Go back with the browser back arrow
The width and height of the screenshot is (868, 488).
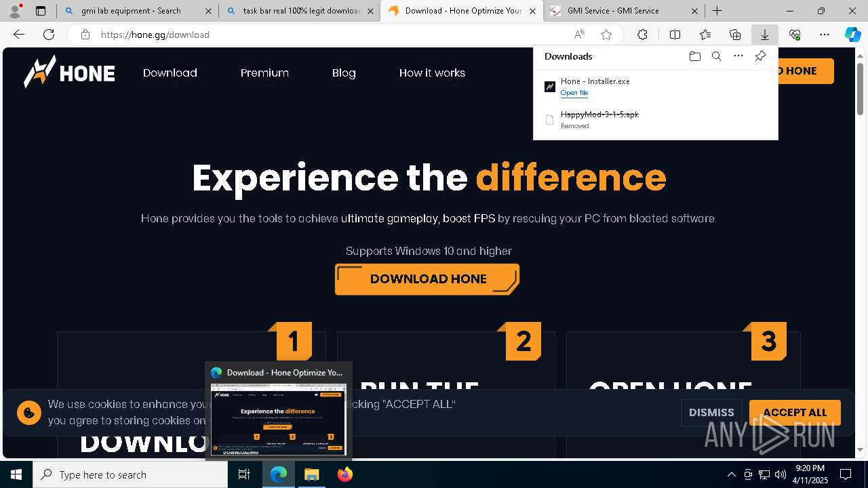point(19,35)
